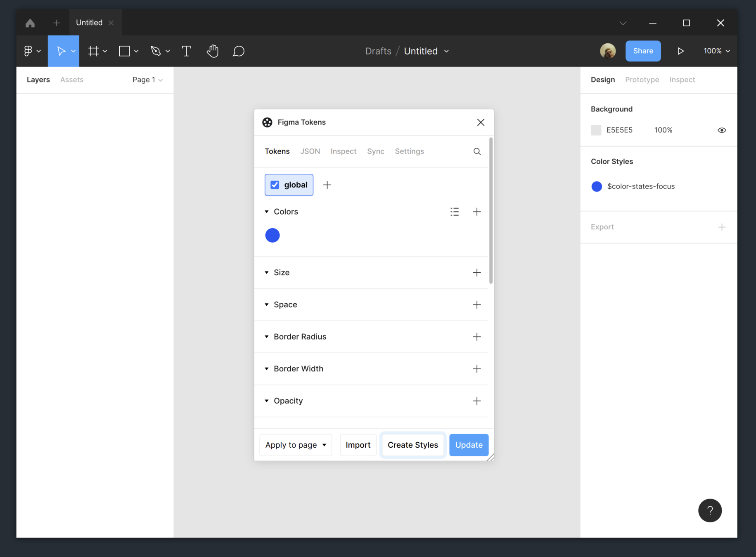Add a new Border Radius token
This screenshot has height=557, width=756.
[x=477, y=337]
